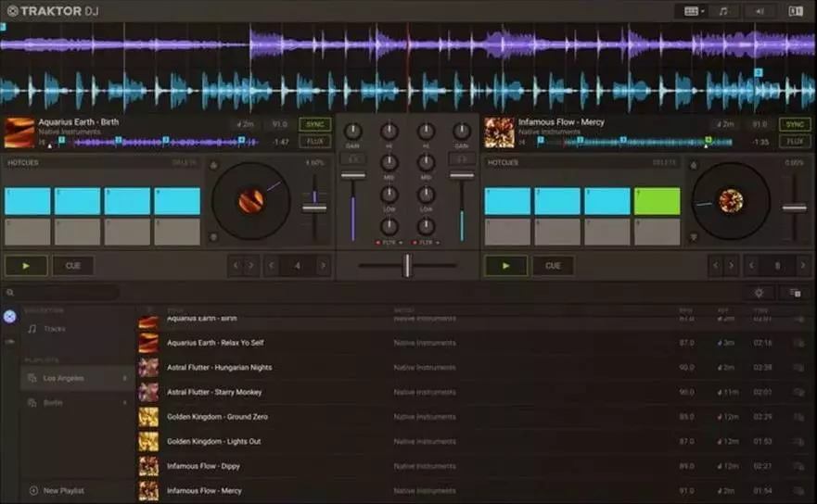Viewport: 817px width, 504px height.
Task: Toggle SYNC on the Aquarius Earth deck
Action: [314, 124]
